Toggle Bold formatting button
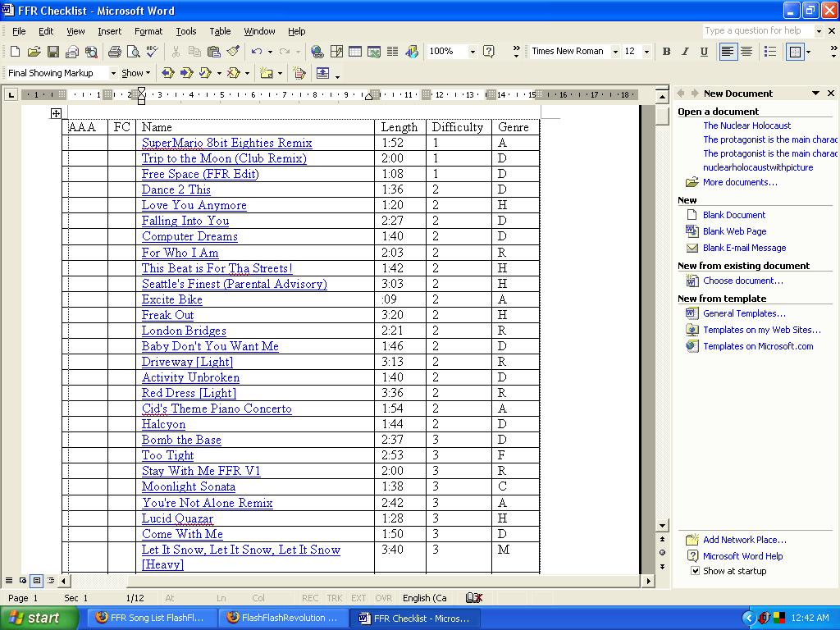Screen dimensions: 840x630 point(666,52)
